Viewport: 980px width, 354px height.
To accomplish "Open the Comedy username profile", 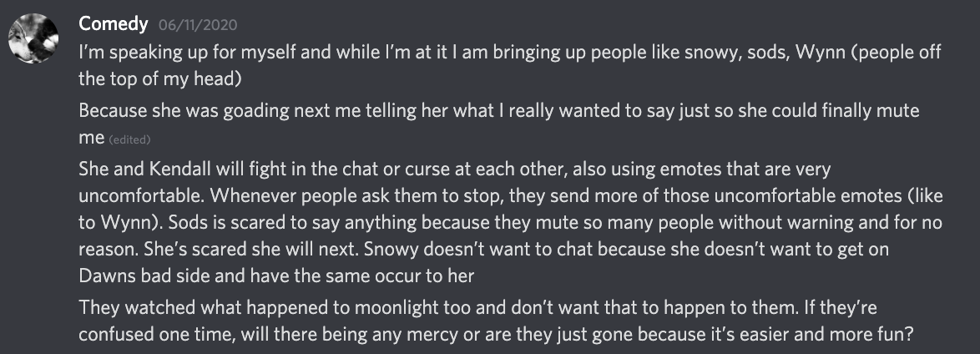I will [x=114, y=24].
